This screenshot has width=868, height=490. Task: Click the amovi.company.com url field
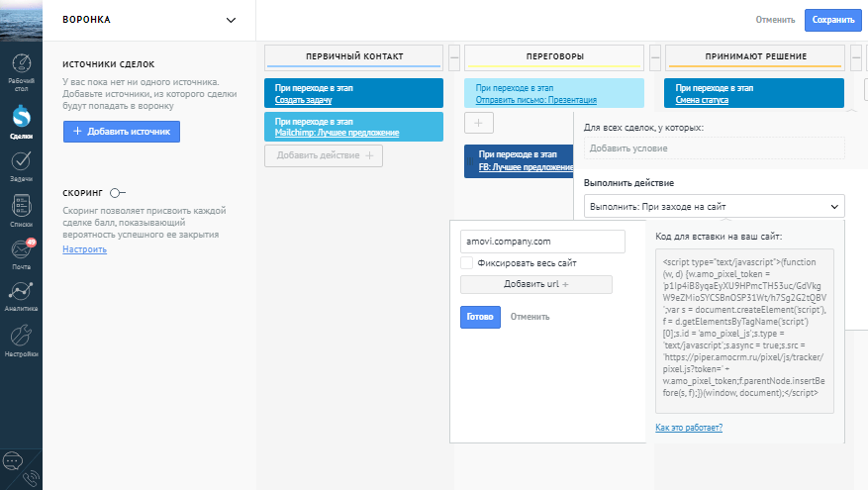(x=542, y=242)
